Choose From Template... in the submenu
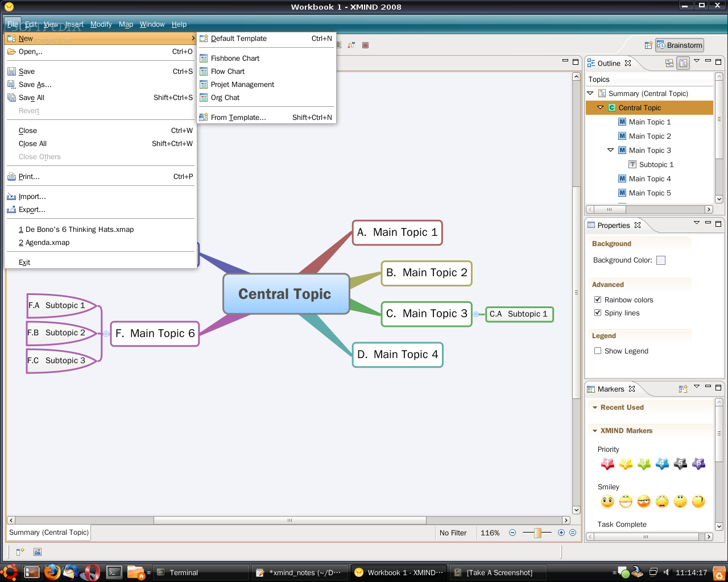The width and height of the screenshot is (728, 582). (266, 117)
